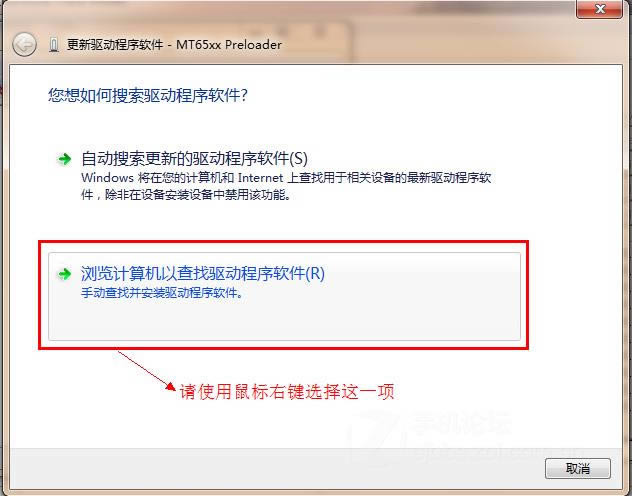
Task: Click the window title 更新驱动程序软件 - MT65xx Preloader
Action: tap(174, 44)
